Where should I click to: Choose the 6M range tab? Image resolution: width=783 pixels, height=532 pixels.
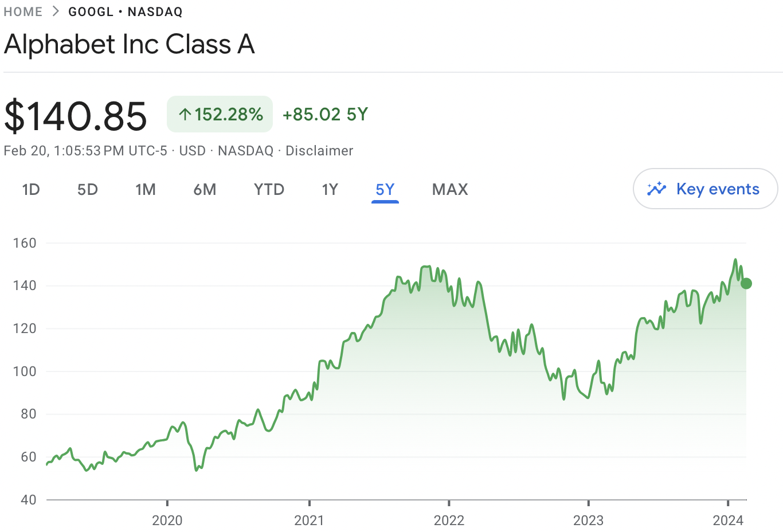[x=205, y=190]
